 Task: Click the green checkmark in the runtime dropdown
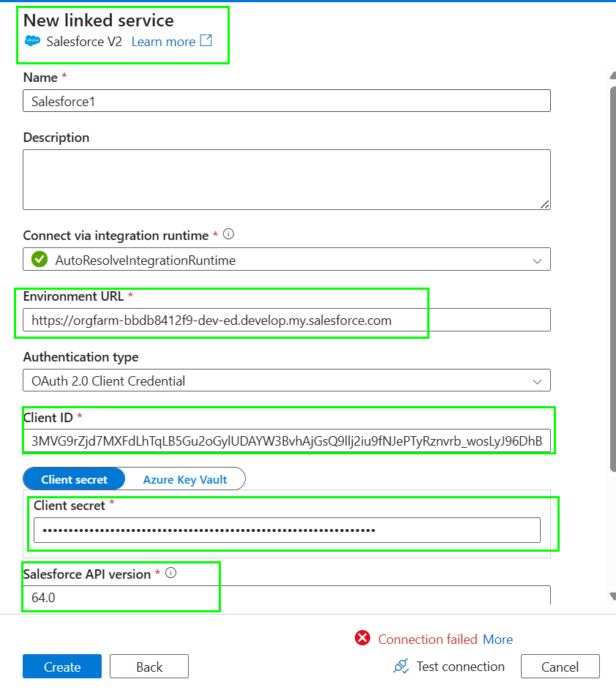click(40, 259)
